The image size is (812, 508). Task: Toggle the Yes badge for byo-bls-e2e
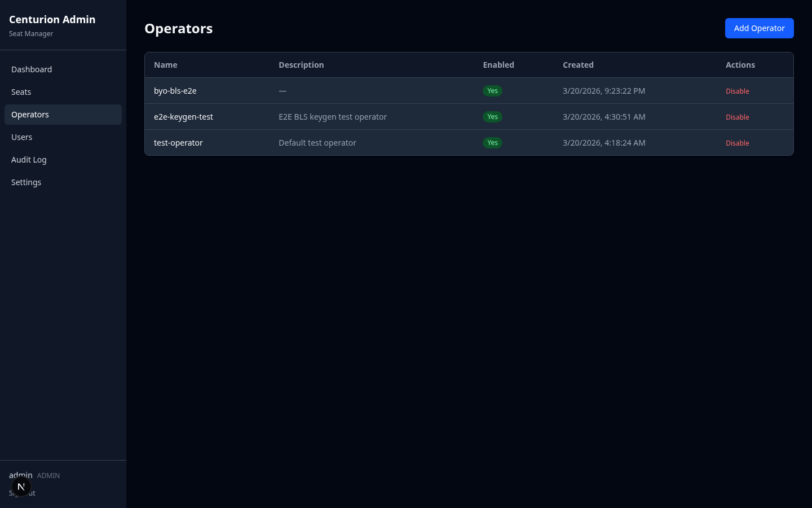tap(492, 90)
